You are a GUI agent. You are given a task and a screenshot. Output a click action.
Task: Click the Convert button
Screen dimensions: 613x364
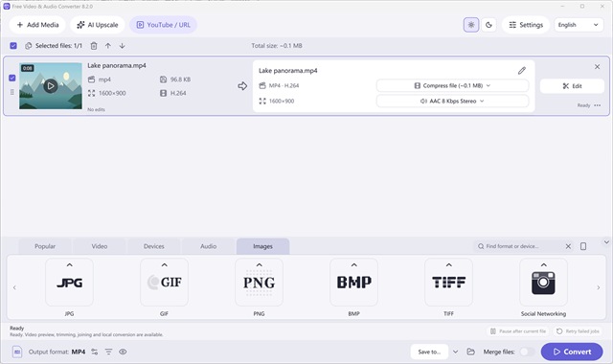pyautogui.click(x=572, y=352)
